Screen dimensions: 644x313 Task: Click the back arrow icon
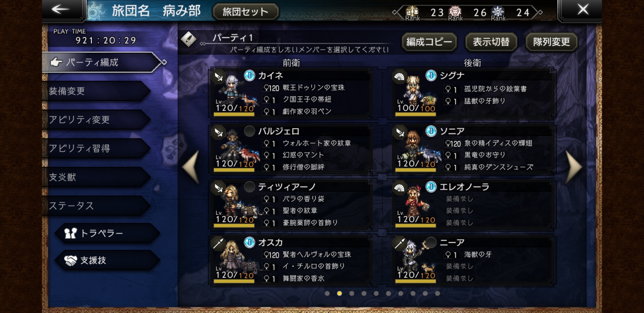(x=60, y=10)
